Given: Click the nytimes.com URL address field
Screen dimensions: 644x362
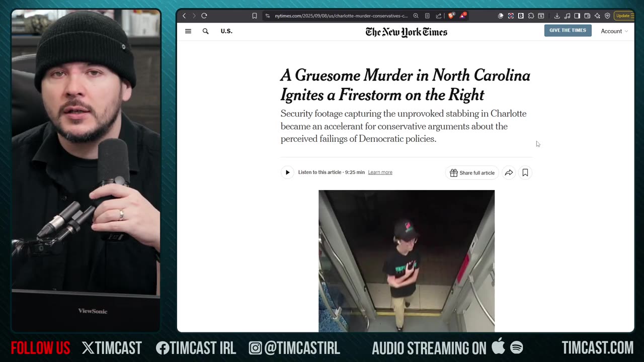Looking at the screenshot, I should (341, 16).
